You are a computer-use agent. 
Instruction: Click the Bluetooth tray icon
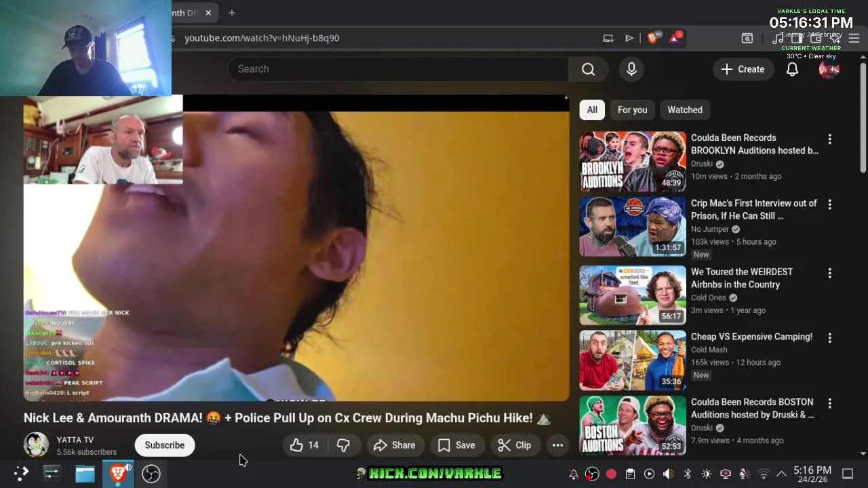pos(687,474)
